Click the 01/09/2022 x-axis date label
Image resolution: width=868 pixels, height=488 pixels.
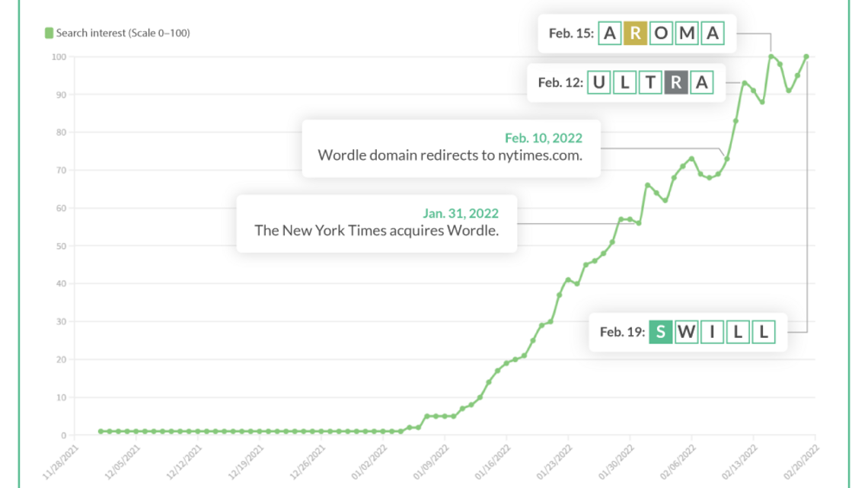point(431,462)
